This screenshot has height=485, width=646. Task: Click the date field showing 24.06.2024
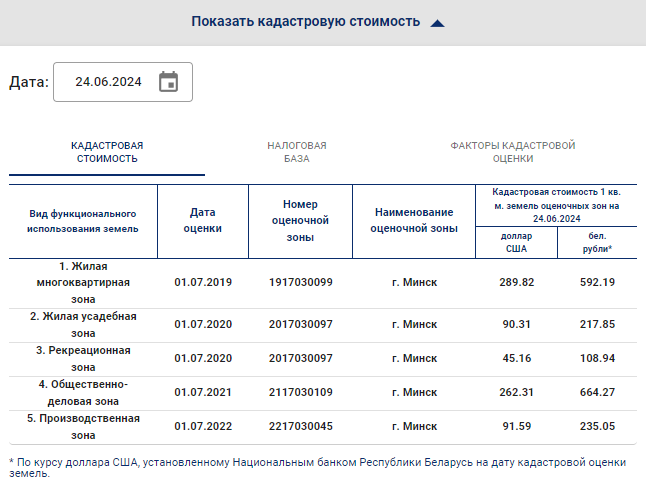(x=123, y=82)
